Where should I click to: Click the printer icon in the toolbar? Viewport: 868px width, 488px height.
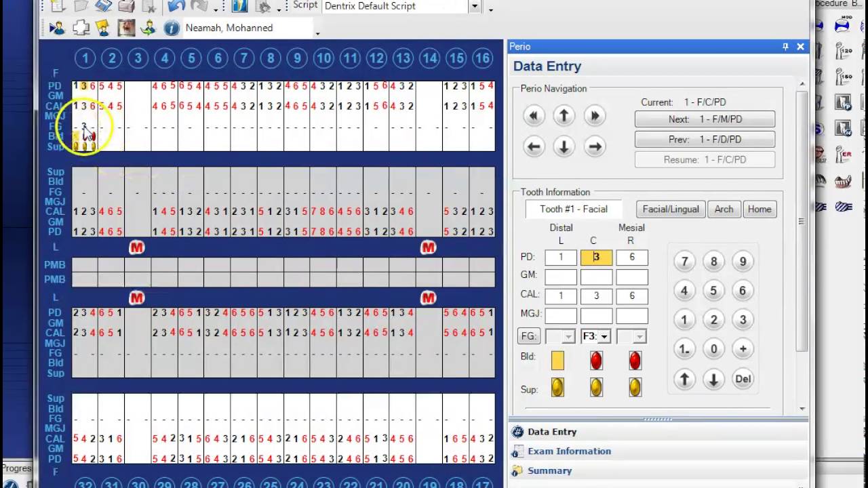click(x=126, y=6)
